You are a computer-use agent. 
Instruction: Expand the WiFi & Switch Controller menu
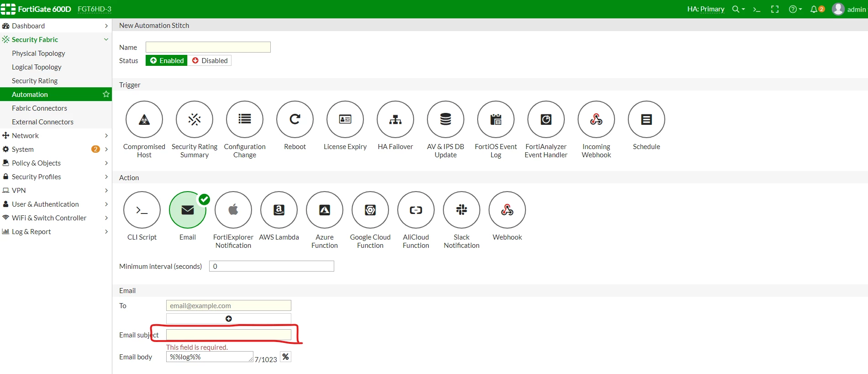point(56,218)
